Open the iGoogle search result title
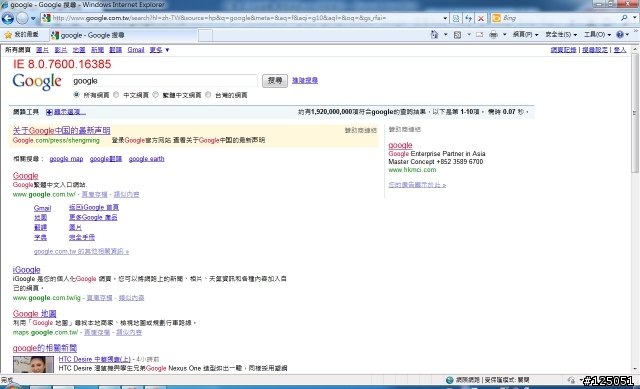 (27, 269)
